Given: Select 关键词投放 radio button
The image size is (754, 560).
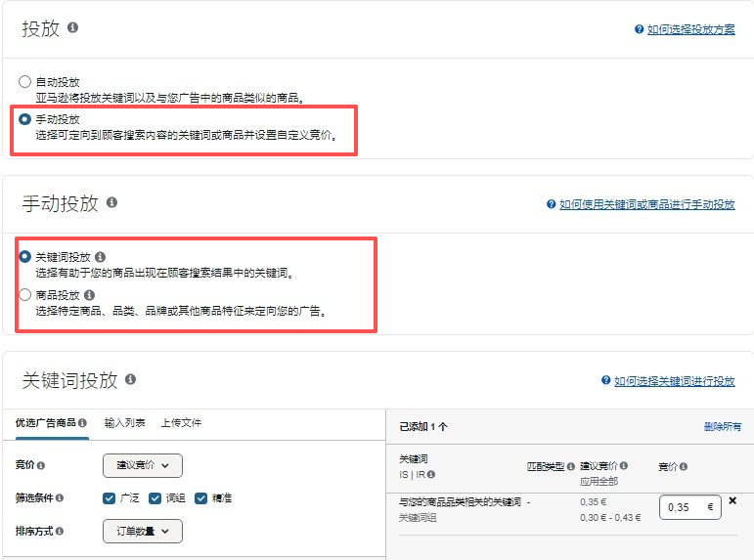Looking at the screenshot, I should 25,257.
